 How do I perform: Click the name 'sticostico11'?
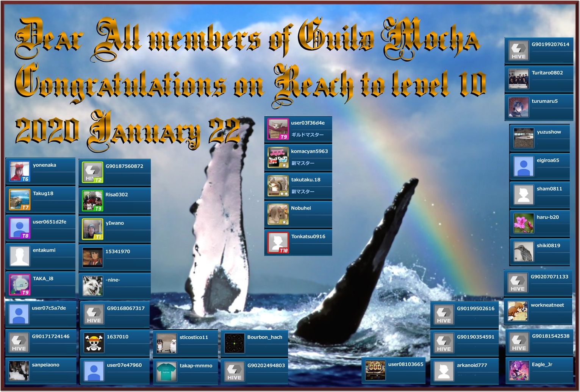pos(194,337)
